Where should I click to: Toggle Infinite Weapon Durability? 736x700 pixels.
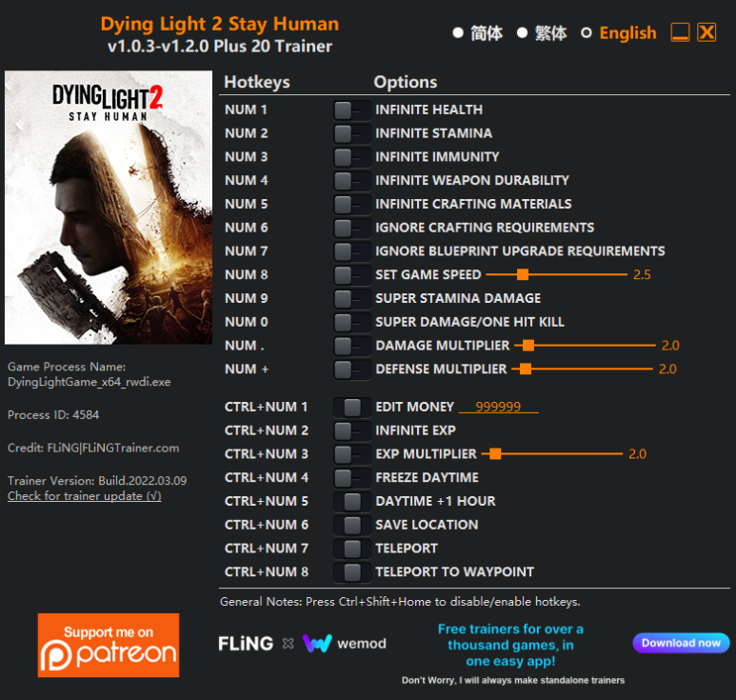pyautogui.click(x=352, y=181)
